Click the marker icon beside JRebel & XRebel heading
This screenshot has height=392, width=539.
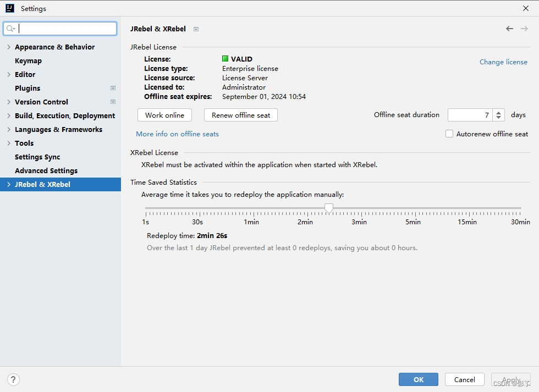196,29
